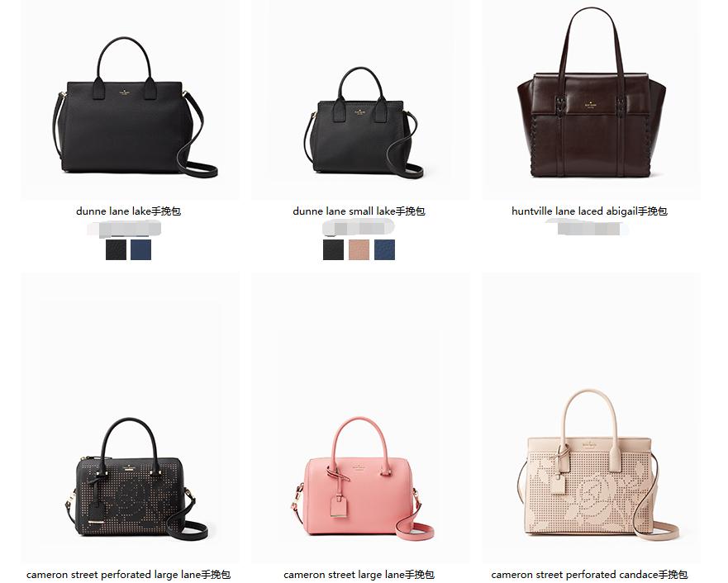View the pink cameron street large lane bag
Viewport: 728px width, 583px height.
(363, 478)
